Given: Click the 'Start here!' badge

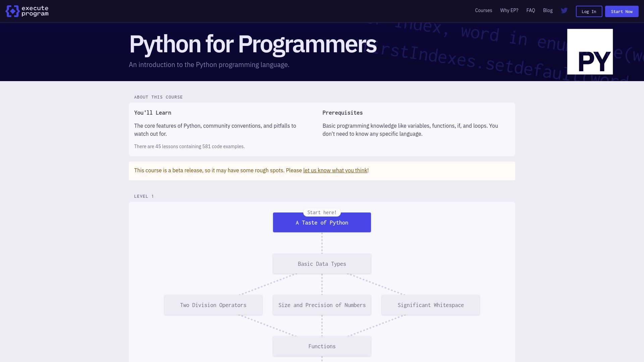Looking at the screenshot, I should click(322, 213).
